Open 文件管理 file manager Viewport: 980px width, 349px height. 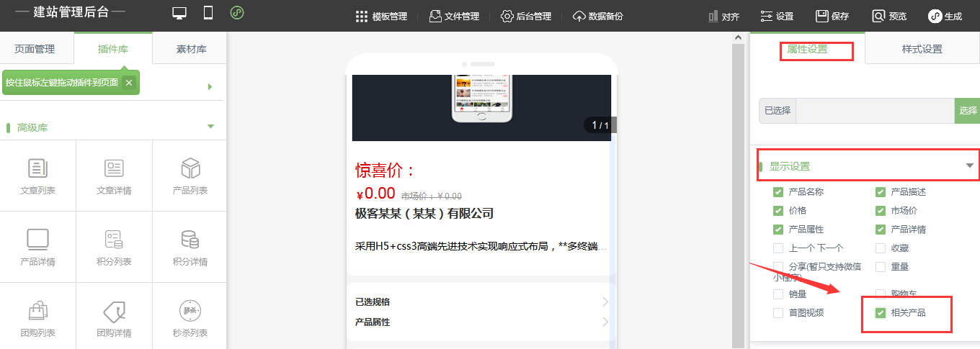[453, 16]
